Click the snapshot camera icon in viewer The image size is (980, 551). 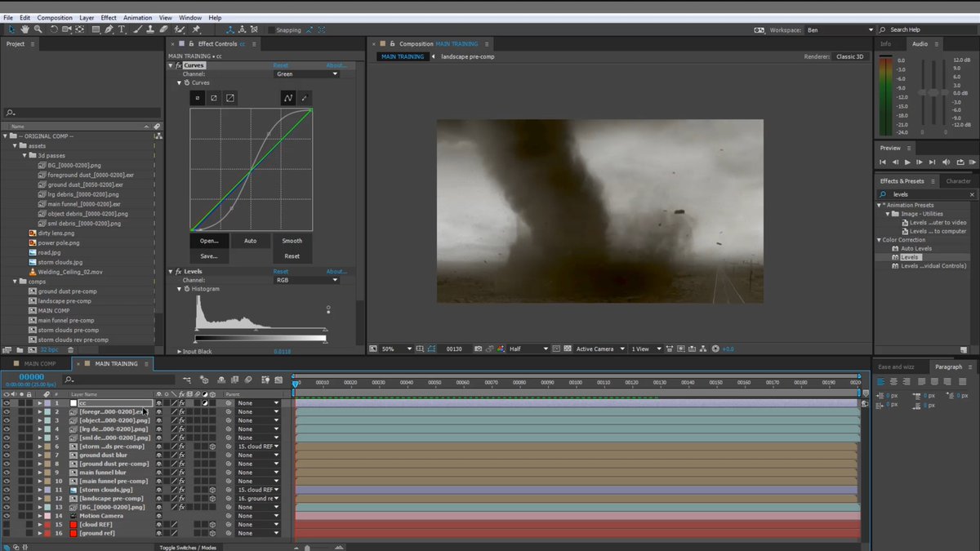point(479,349)
